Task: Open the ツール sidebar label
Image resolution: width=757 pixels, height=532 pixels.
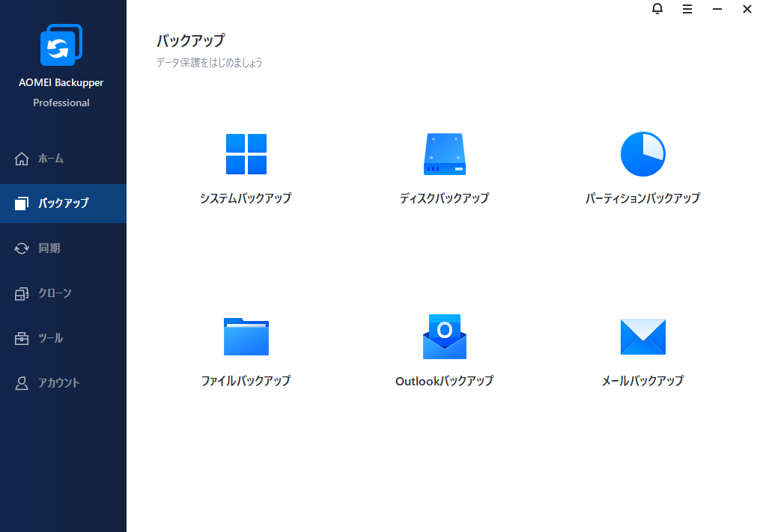Action: tap(51, 338)
